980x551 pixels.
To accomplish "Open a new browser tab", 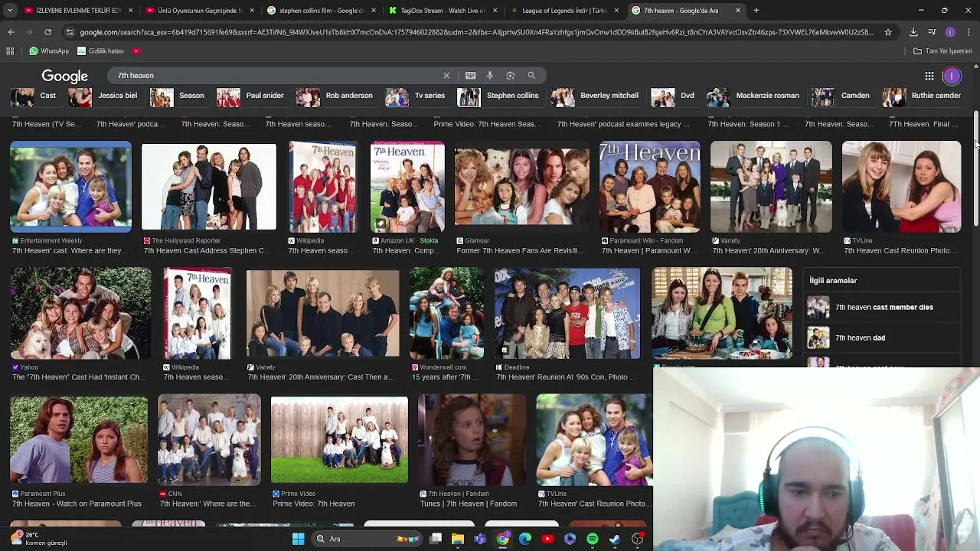I will click(x=756, y=11).
